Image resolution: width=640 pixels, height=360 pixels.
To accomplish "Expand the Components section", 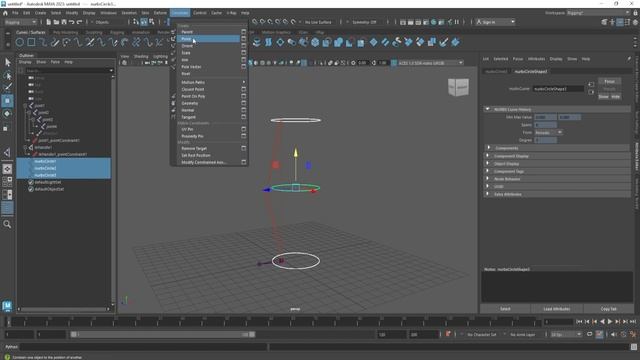I will tap(489, 148).
